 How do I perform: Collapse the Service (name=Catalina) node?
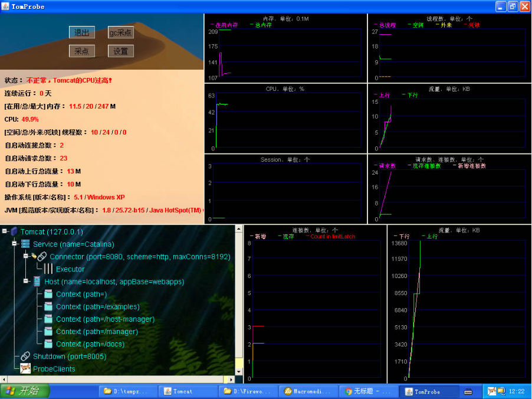pos(15,244)
